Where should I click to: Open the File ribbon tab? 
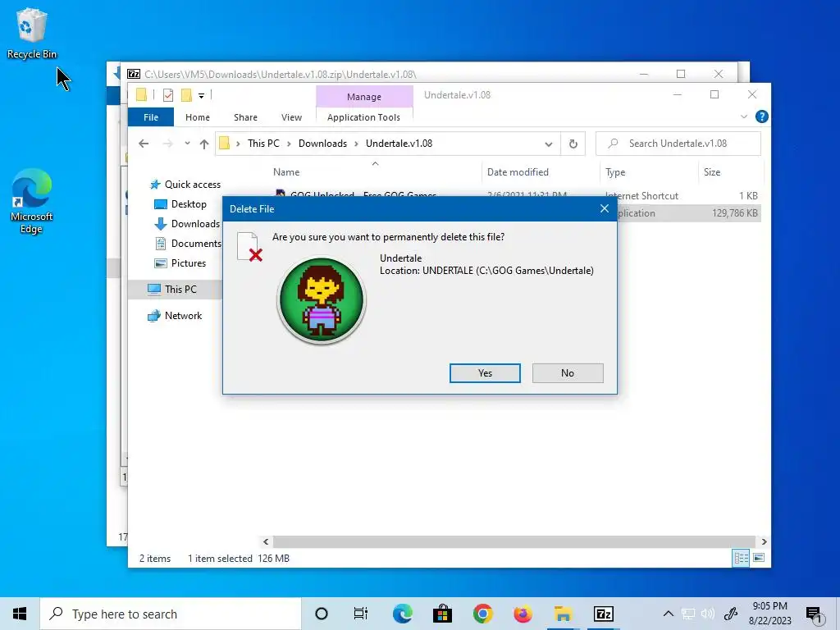tap(151, 117)
